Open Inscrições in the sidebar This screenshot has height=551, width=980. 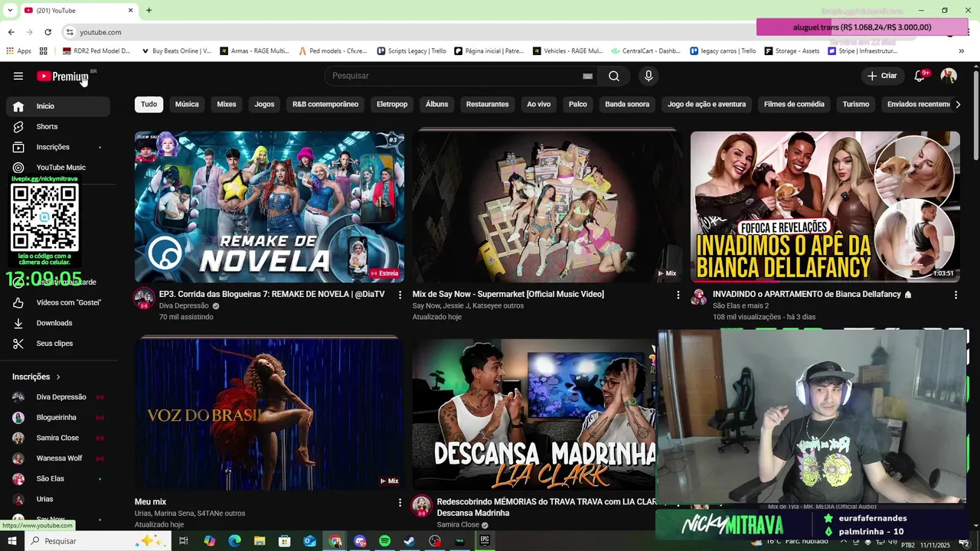click(x=58, y=147)
